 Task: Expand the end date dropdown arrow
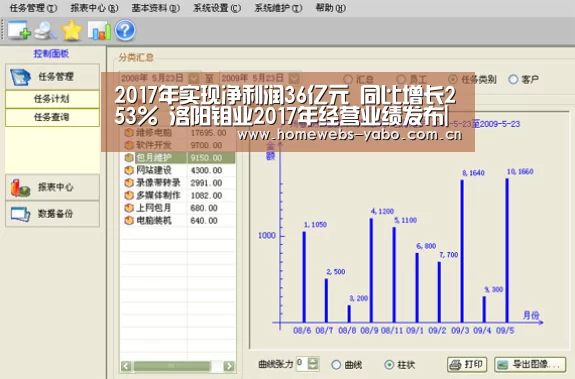coord(294,78)
